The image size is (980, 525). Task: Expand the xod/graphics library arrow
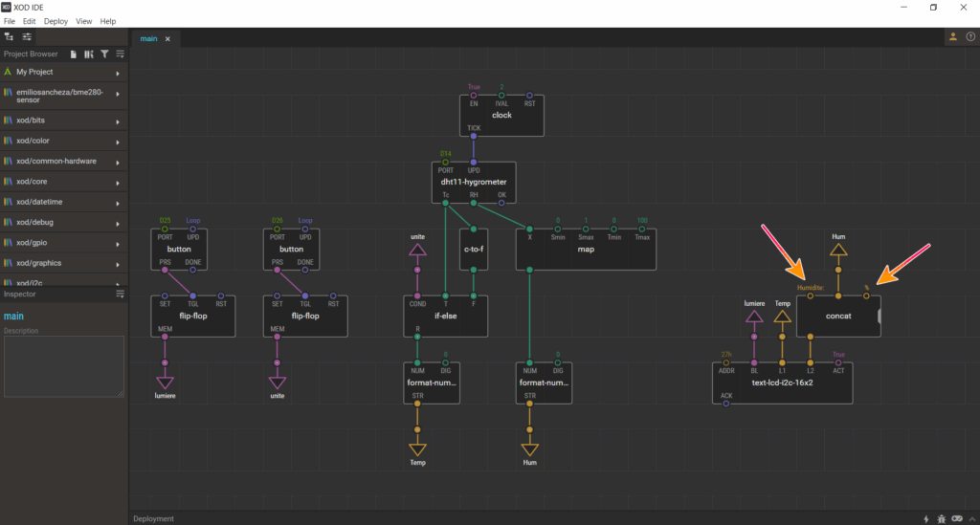(118, 265)
